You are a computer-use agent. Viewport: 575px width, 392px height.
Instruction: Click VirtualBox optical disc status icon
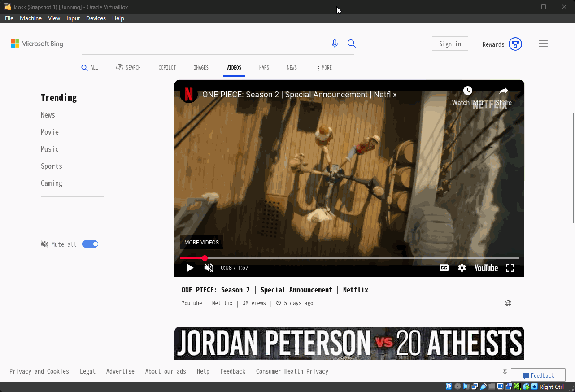pyautogui.click(x=457, y=387)
